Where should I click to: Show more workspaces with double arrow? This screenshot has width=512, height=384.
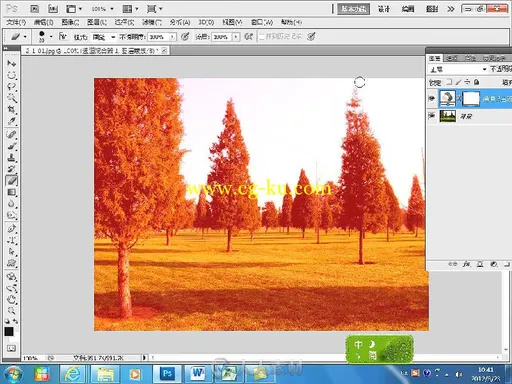pos(451,9)
